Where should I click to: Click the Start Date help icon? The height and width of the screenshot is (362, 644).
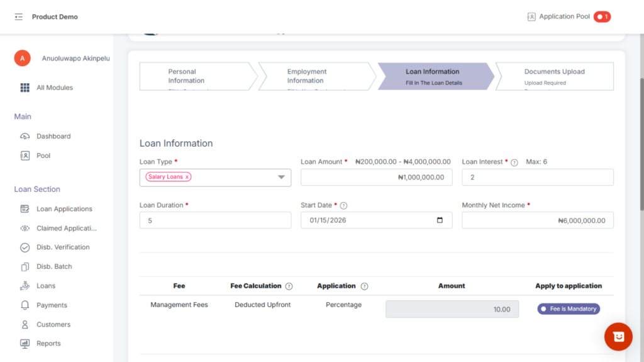[344, 206]
